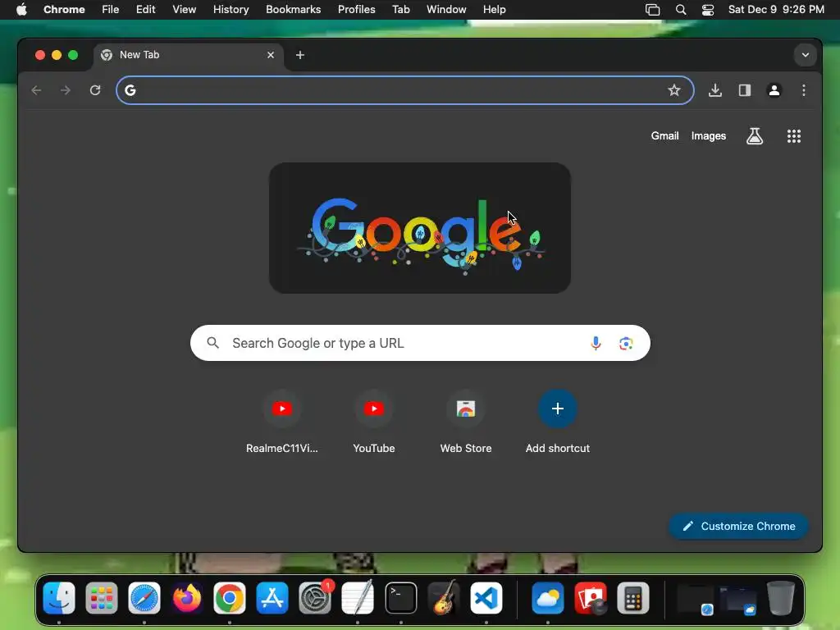Open Trash from the Dock
Viewport: 840px width, 630px height.
tap(781, 598)
